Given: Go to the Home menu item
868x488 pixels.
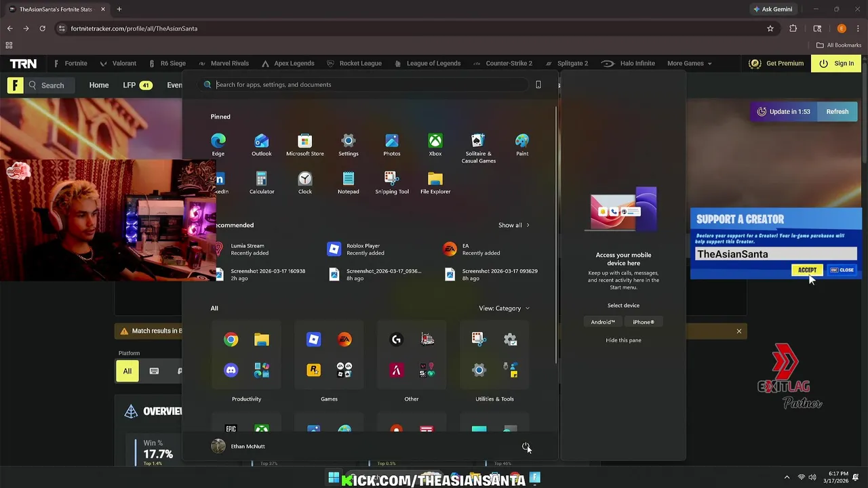Looking at the screenshot, I should coord(99,85).
